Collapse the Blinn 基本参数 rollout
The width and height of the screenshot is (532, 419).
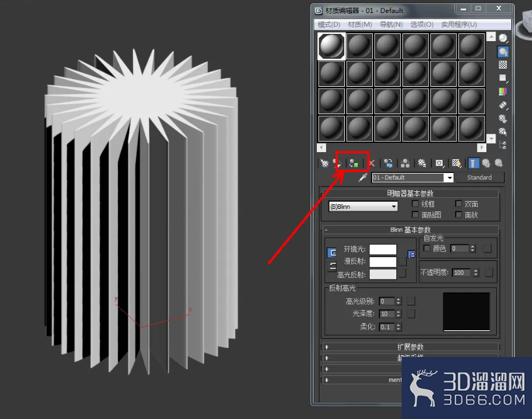(x=410, y=230)
